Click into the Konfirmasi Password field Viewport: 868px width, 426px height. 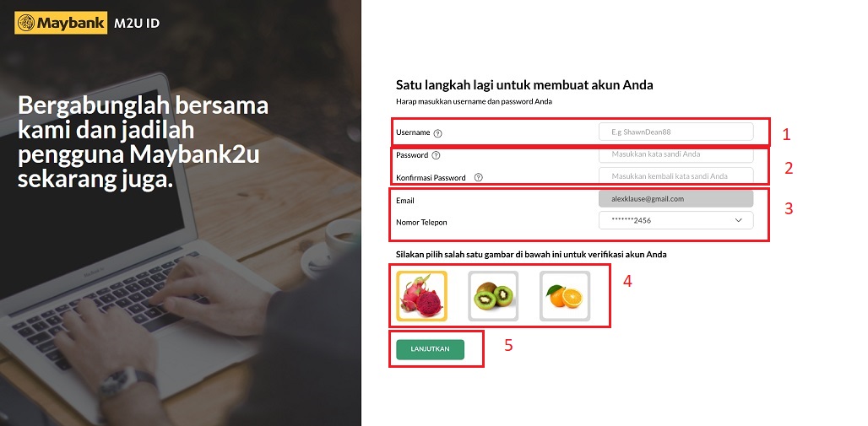tap(676, 175)
